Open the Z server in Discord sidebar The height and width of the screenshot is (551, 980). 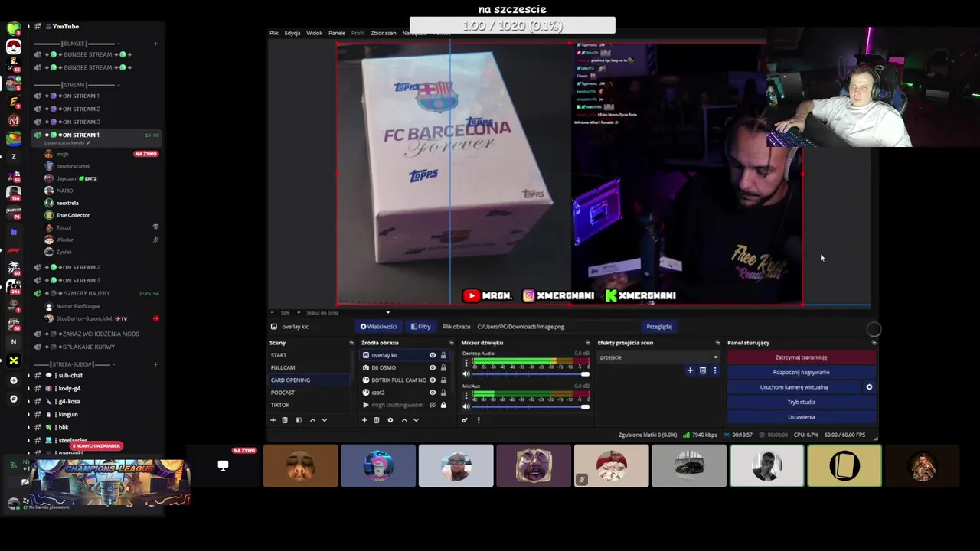(x=13, y=156)
